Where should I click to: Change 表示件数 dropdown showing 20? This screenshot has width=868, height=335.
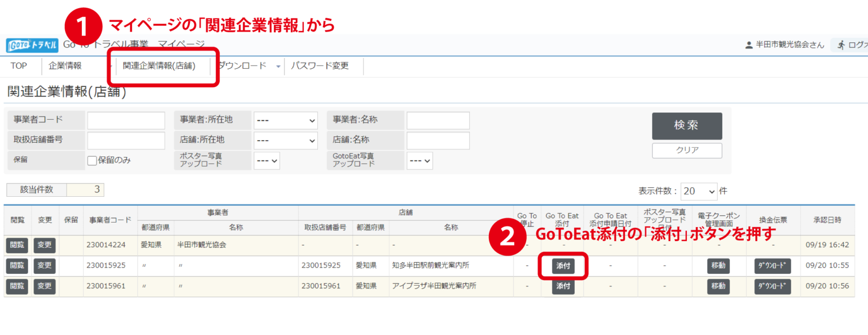click(698, 191)
